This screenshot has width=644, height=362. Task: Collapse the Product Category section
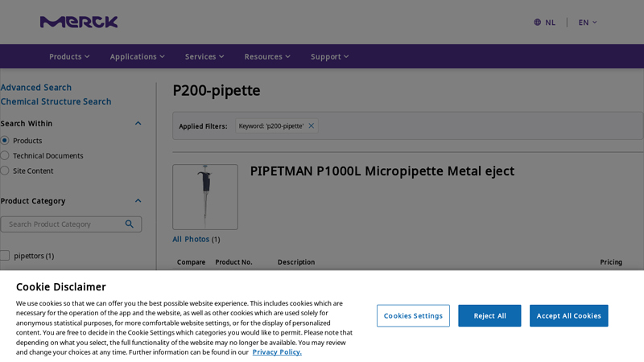pyautogui.click(x=138, y=201)
